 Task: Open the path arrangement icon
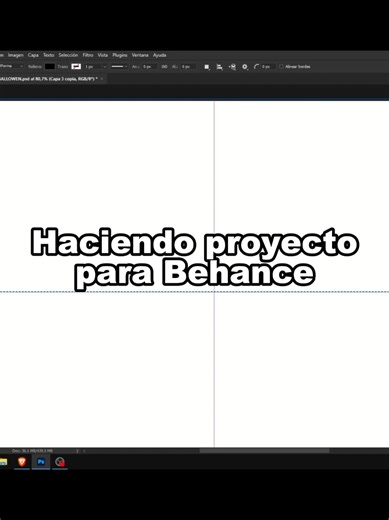[232, 67]
